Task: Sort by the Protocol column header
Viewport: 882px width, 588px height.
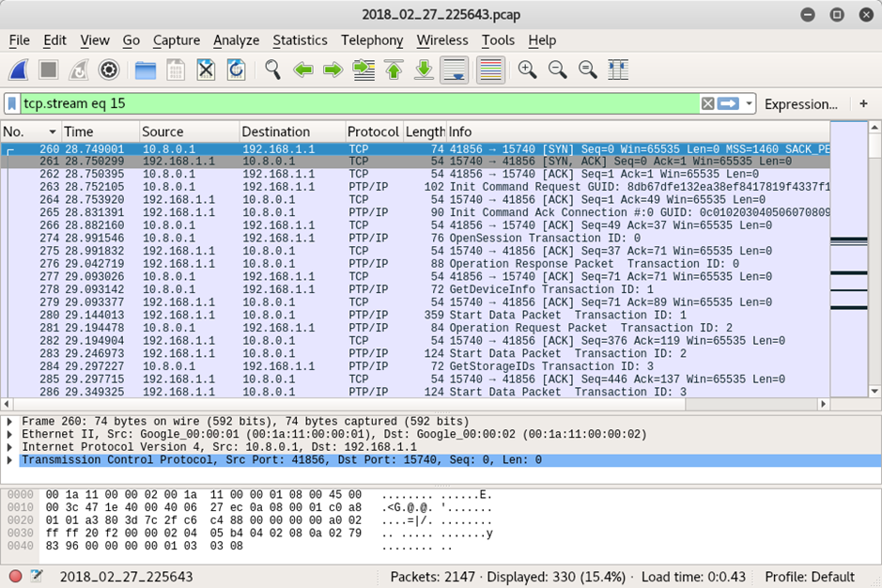Action: click(x=374, y=132)
